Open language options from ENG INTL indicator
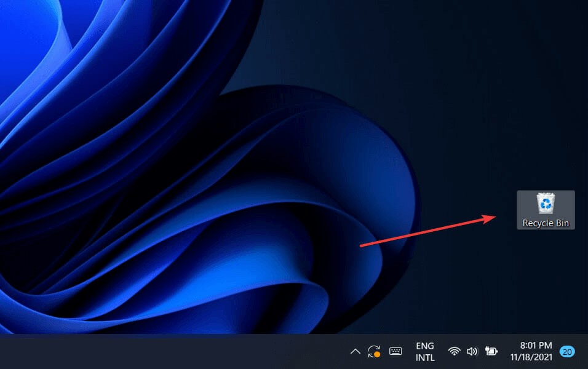588x369 pixels. click(x=424, y=351)
